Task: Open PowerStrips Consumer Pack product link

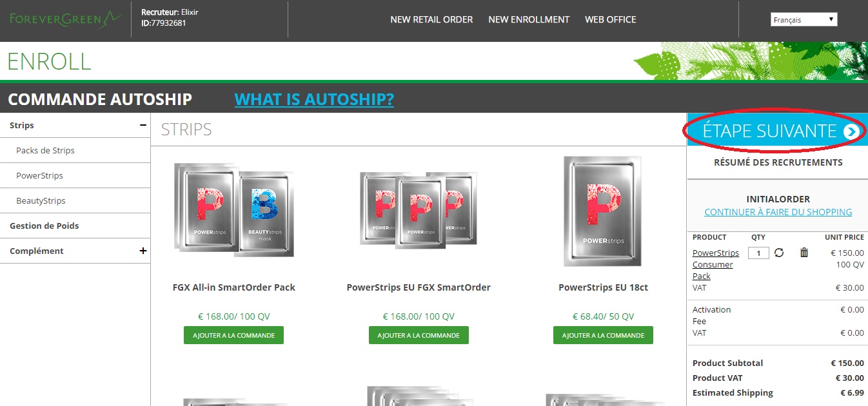Action: tap(716, 264)
